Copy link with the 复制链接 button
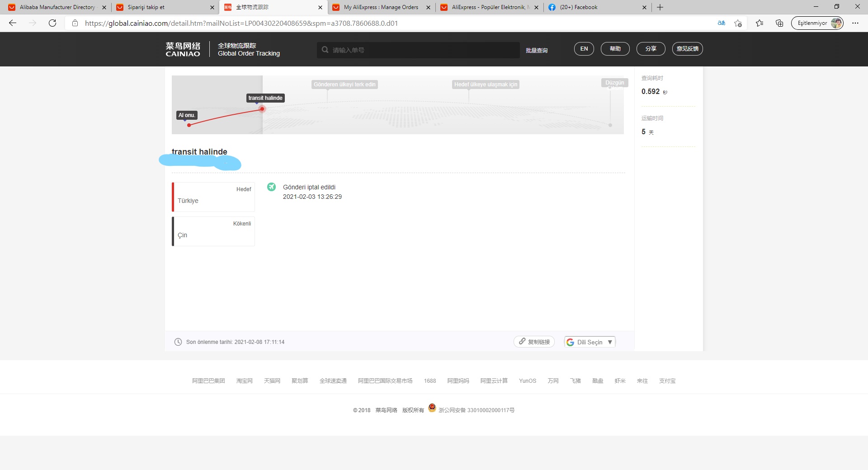The height and width of the screenshot is (470, 868). [x=534, y=342]
